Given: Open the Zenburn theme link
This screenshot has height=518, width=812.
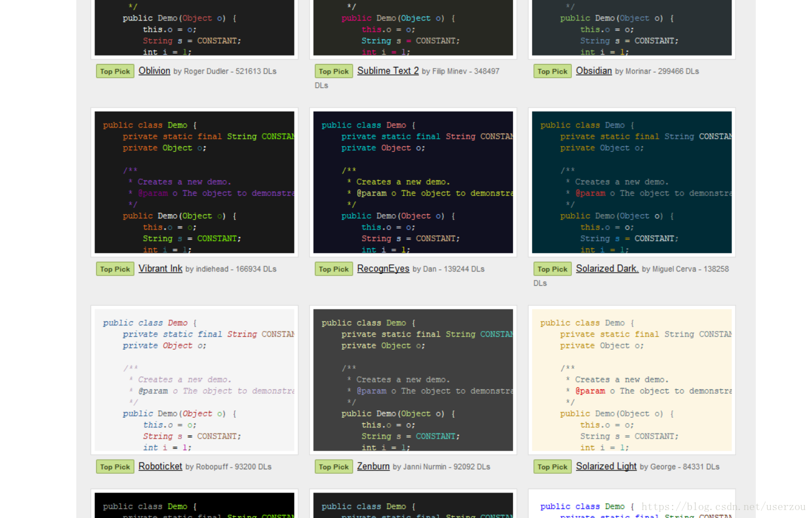Looking at the screenshot, I should click(373, 466).
